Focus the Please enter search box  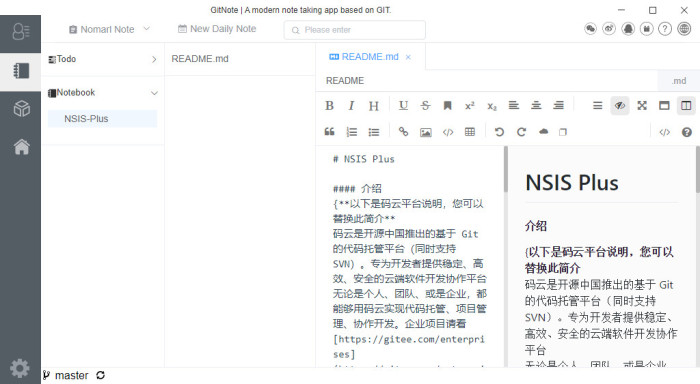354,30
